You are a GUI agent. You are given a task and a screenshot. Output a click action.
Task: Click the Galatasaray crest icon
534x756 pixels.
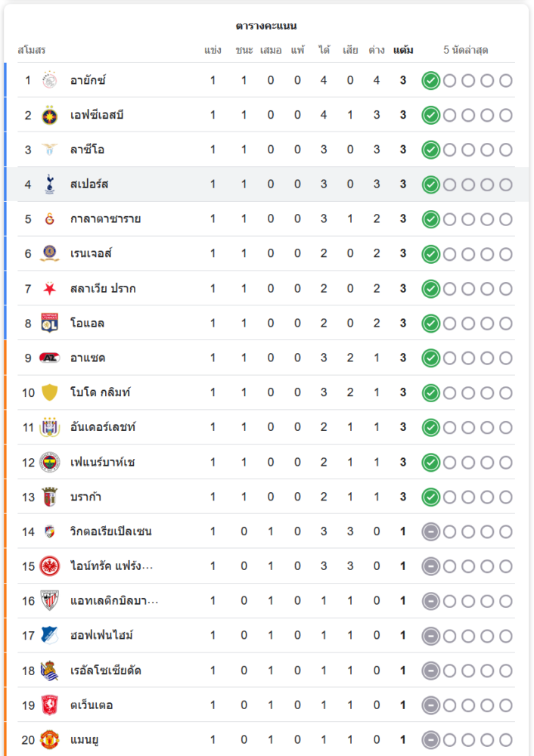(50, 219)
